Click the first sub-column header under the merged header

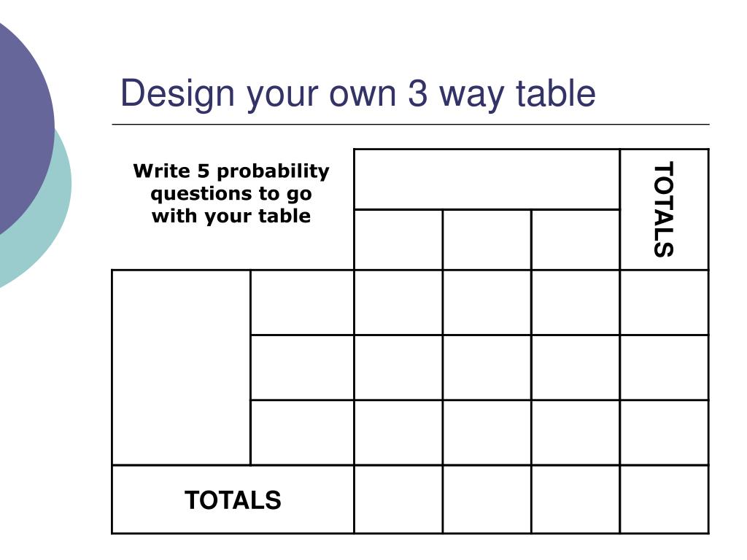398,239
